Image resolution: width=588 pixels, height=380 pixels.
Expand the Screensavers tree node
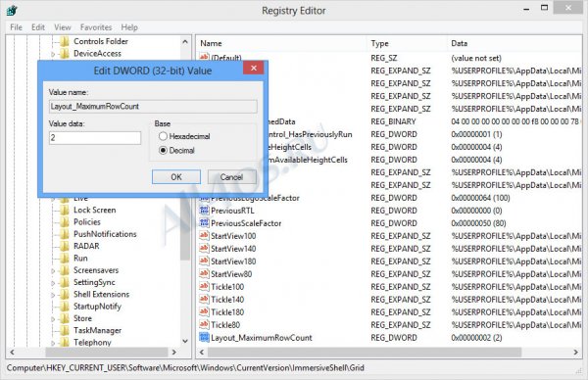(x=53, y=270)
